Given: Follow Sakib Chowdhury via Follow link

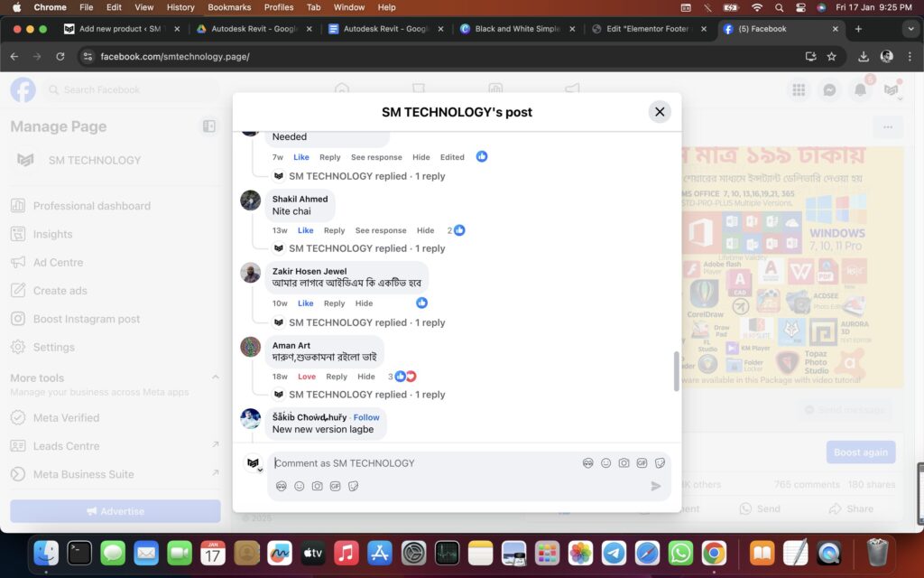Looking at the screenshot, I should coord(366,417).
